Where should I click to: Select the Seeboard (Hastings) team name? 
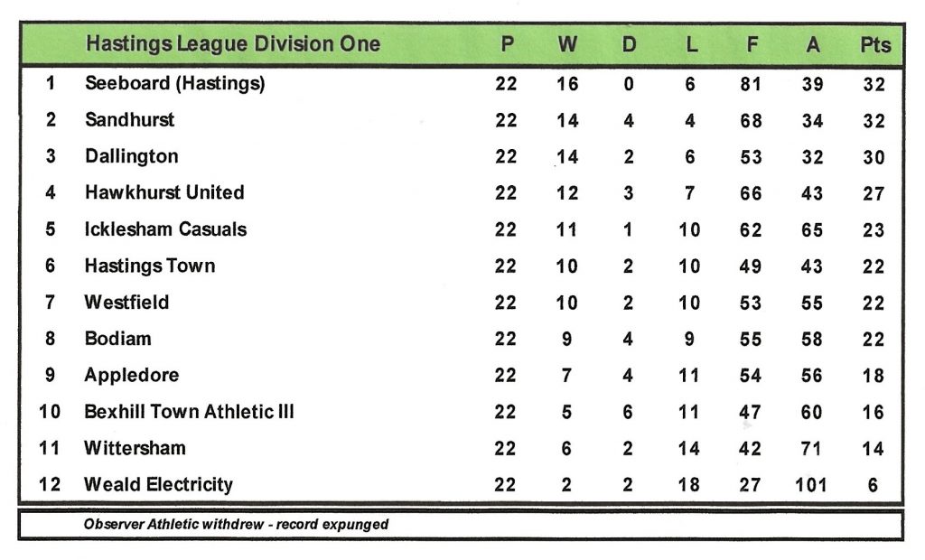[174, 83]
